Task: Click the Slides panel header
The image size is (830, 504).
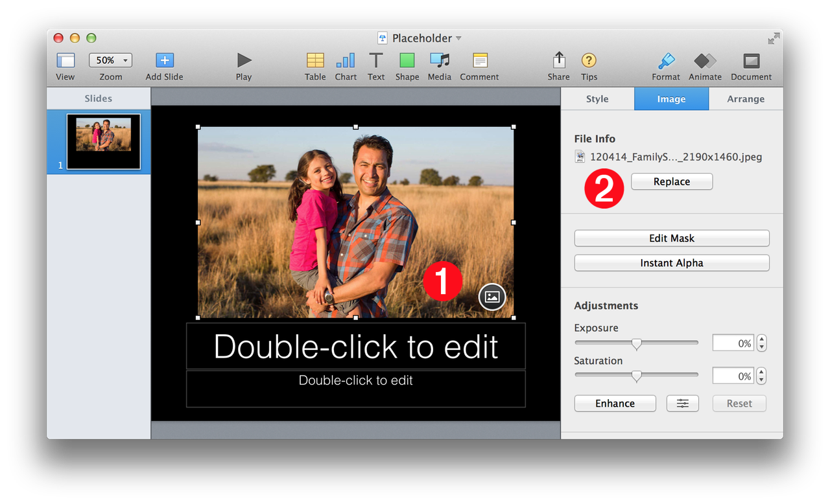Action: point(99,98)
